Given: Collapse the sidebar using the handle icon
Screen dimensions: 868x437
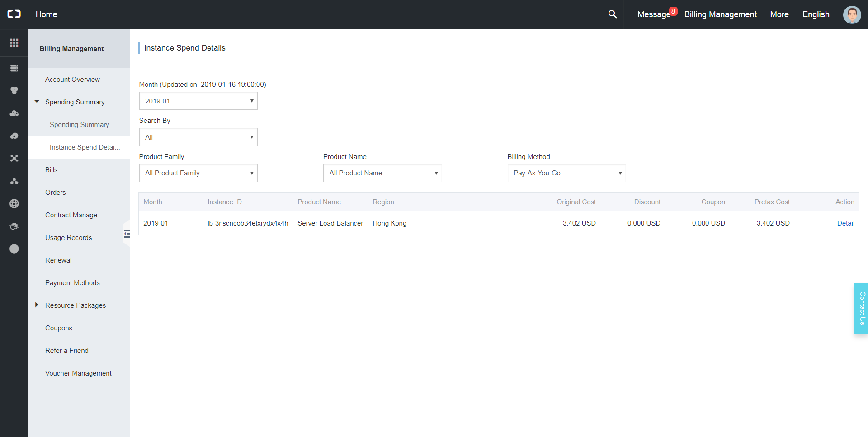Looking at the screenshot, I should tap(127, 234).
